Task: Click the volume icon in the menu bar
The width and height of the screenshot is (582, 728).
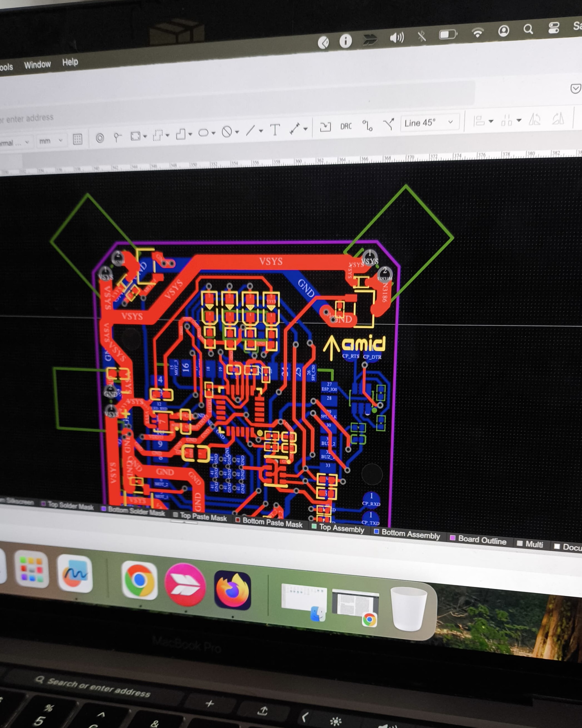Action: [397, 38]
